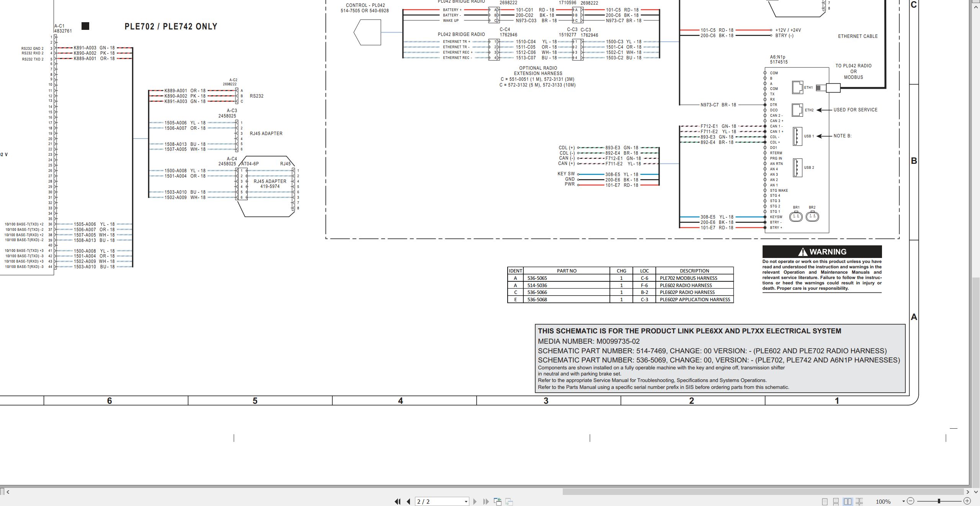Switch to continuous facing view
Image resolution: width=980 pixels, height=506 pixels.
pyautogui.click(x=859, y=501)
